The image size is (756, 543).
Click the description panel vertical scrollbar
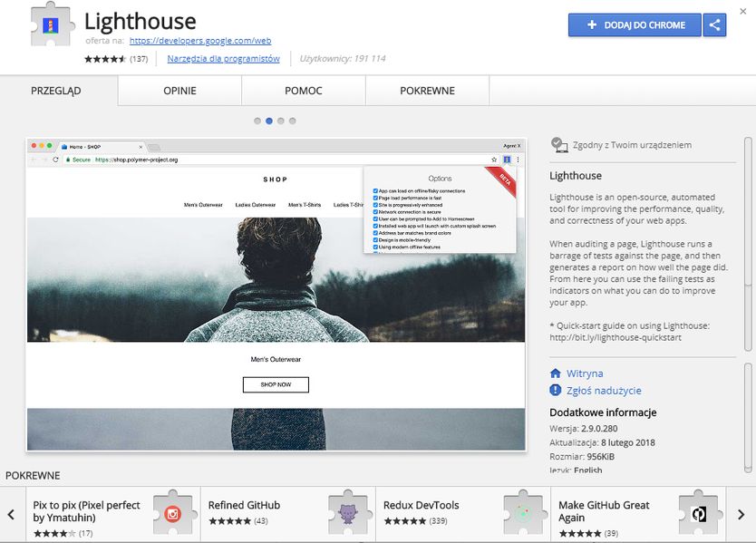tap(748, 245)
